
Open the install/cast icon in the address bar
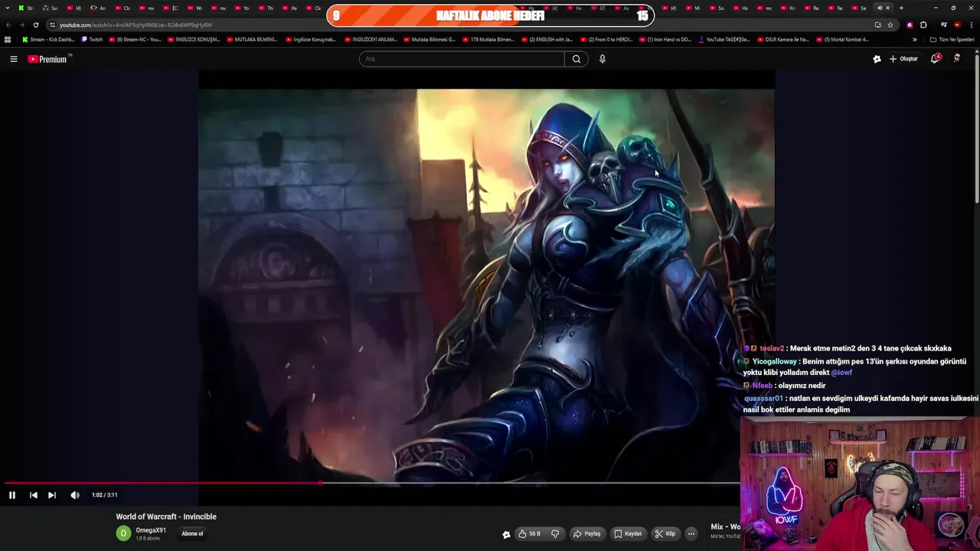877,24
